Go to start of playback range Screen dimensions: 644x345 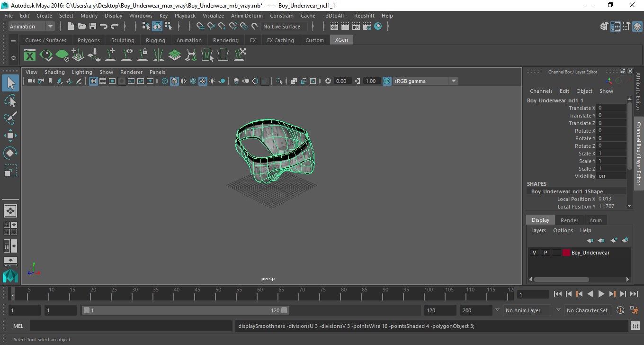(558, 294)
